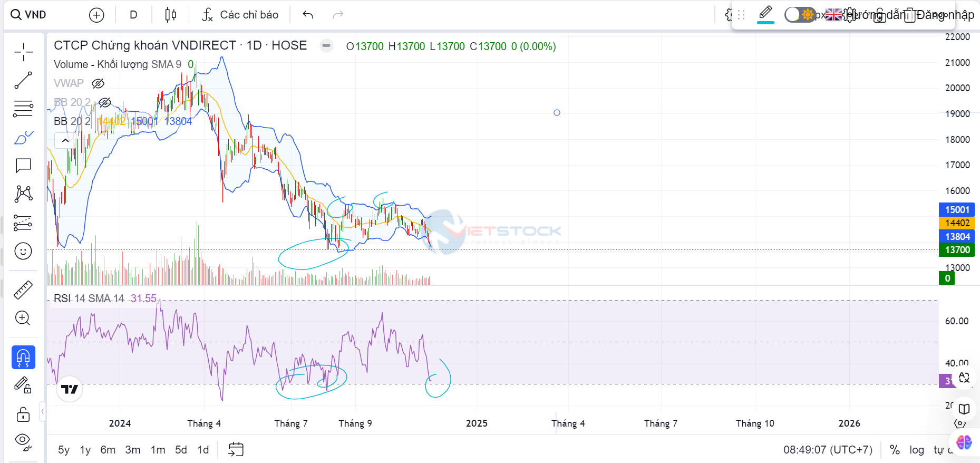
Task: Select the crosshair cursor tool
Action: tap(23, 52)
